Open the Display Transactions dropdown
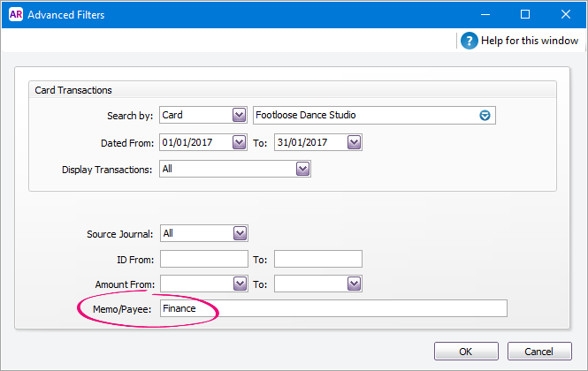The image size is (588, 371). pos(302,169)
